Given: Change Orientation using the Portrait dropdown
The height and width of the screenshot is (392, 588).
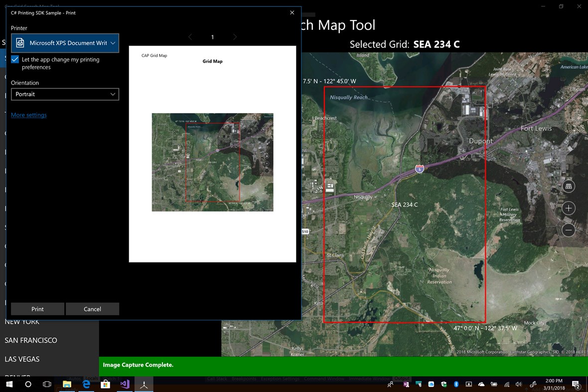Looking at the screenshot, I should point(65,94).
